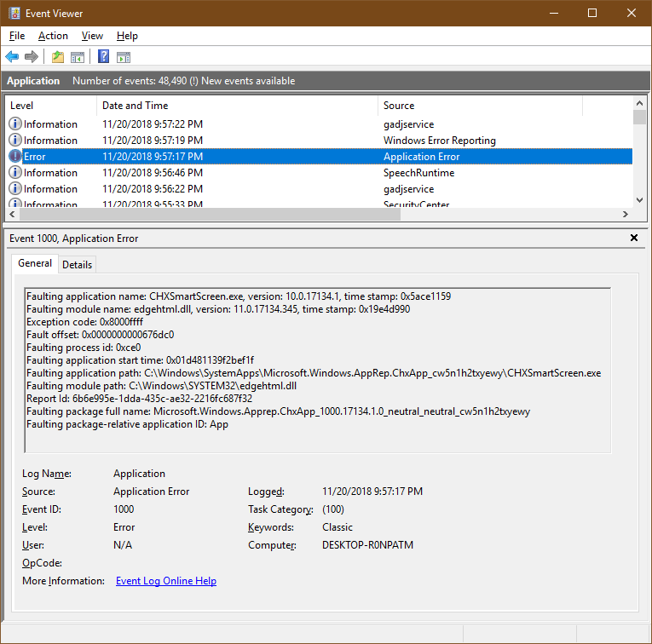Click the Task Category value (100)
Screen dimensions: 652x644
tap(333, 509)
